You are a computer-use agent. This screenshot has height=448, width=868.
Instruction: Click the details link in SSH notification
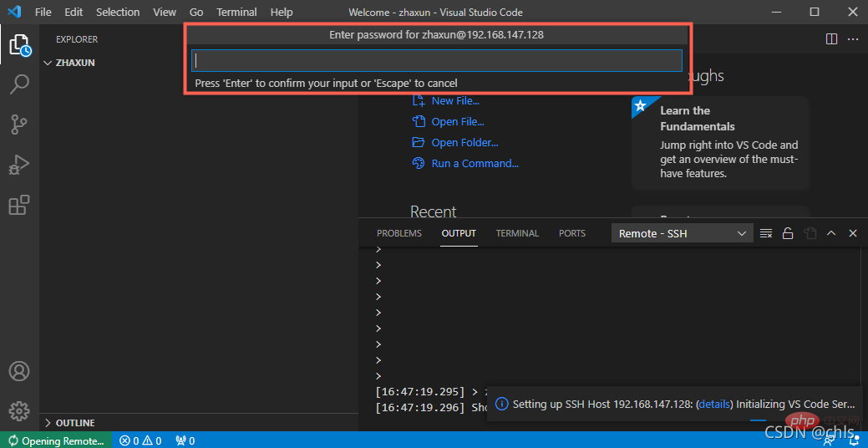[714, 405]
